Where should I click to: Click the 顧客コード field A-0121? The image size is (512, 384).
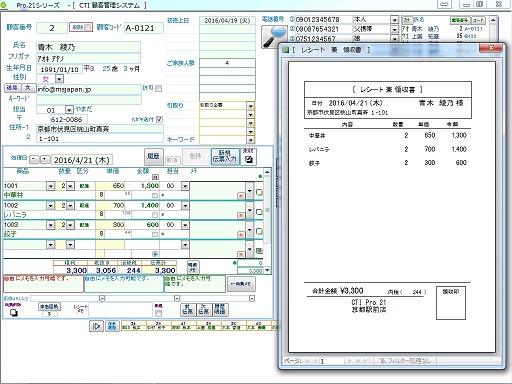pos(144,28)
